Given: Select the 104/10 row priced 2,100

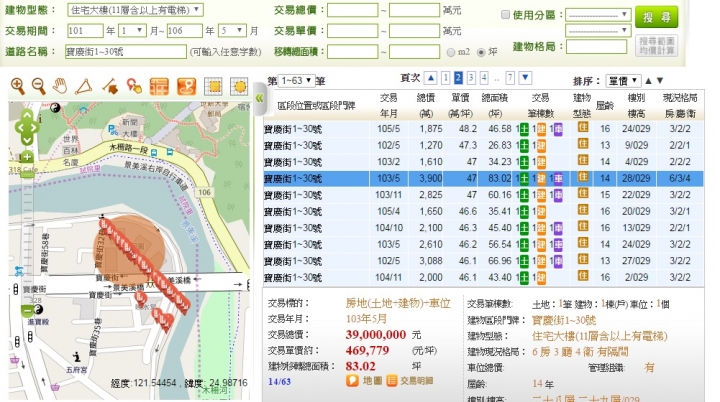Looking at the screenshot, I should [x=483, y=228].
